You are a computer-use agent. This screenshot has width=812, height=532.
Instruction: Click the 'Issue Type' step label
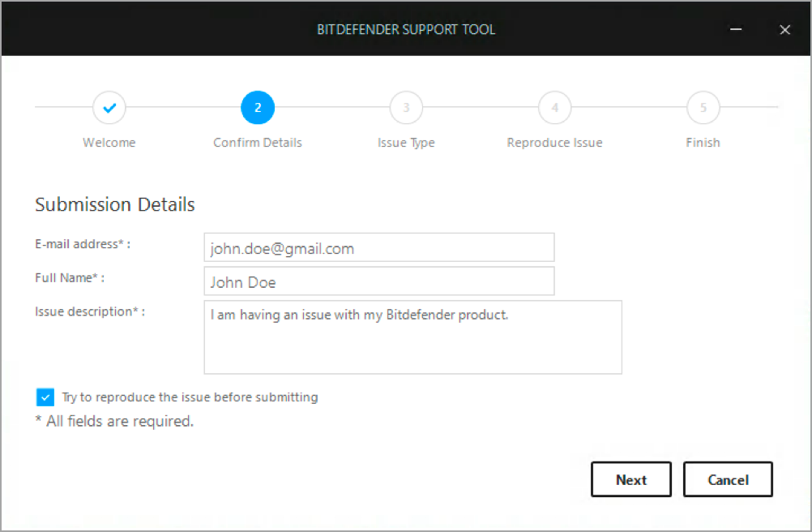point(406,143)
